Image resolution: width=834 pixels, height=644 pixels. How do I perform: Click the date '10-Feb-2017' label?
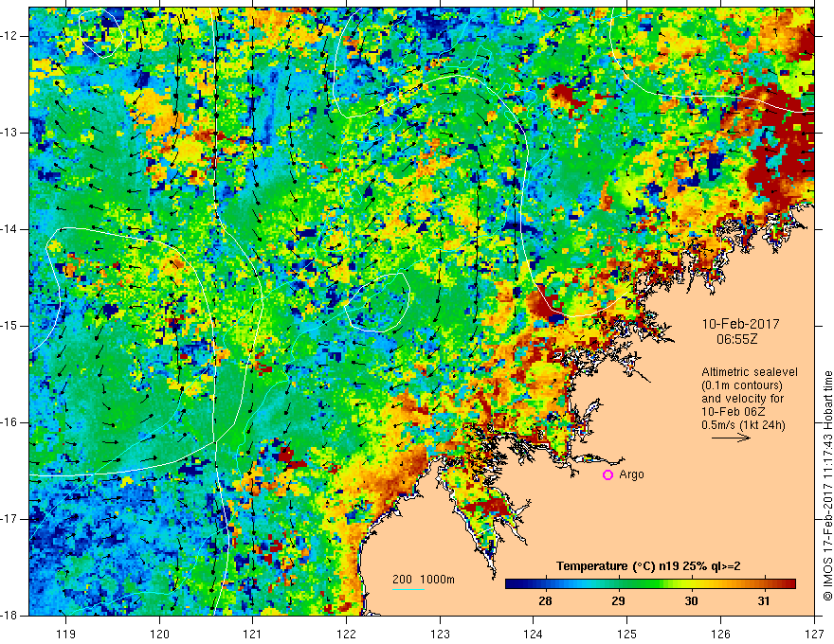click(740, 324)
